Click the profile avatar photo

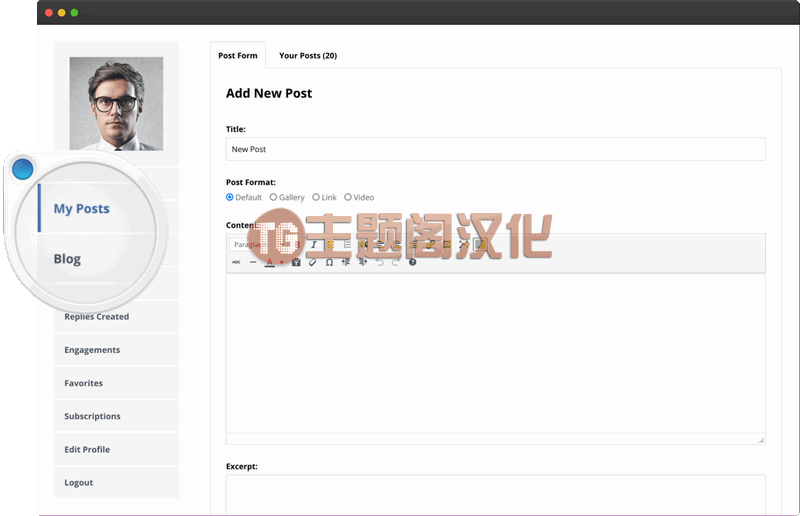tap(116, 104)
